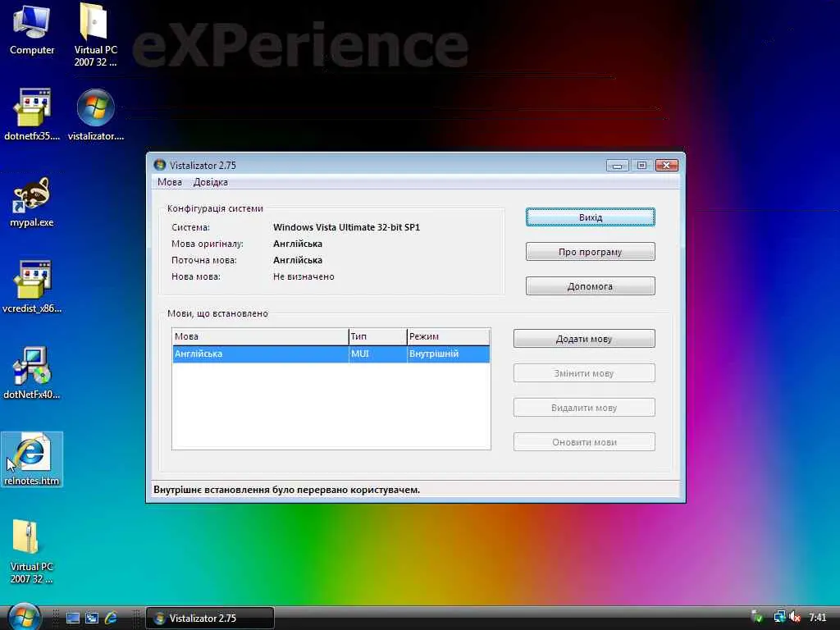The width and height of the screenshot is (840, 630).
Task: Click the disabled Видалити мову button
Action: (584, 408)
